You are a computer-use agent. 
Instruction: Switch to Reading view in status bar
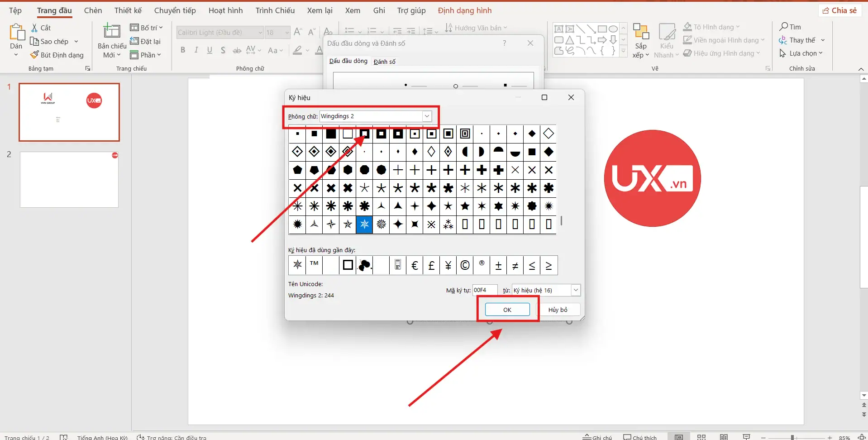pos(724,437)
